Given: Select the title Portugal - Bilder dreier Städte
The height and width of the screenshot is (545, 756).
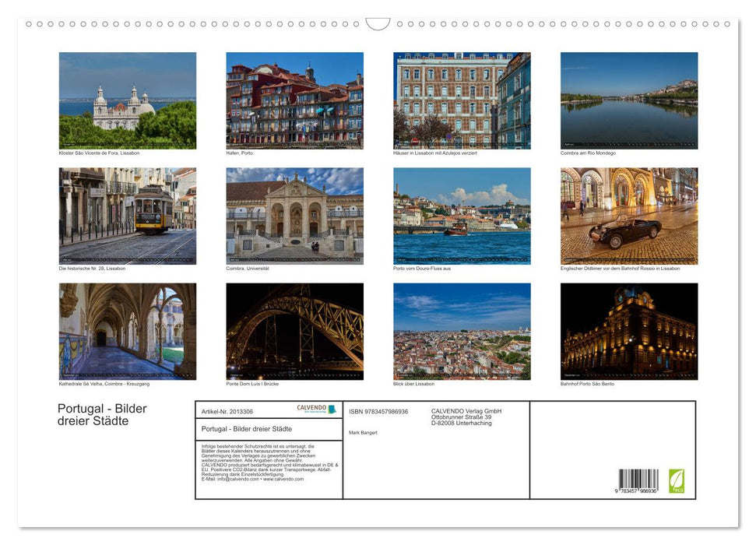Looking at the screenshot, I should point(102,414).
